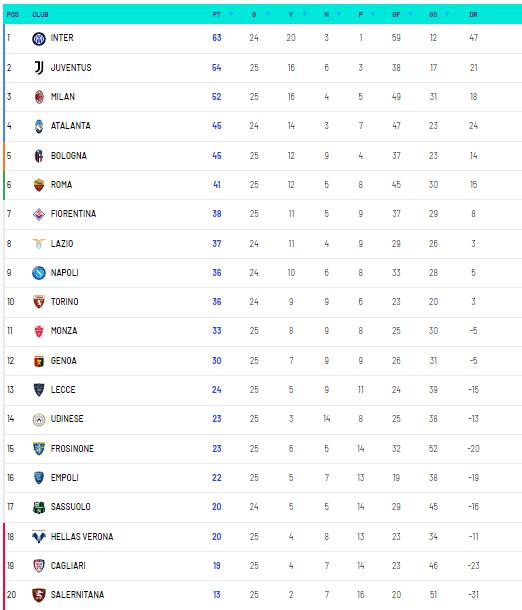The height and width of the screenshot is (610, 522).
Task: Open the Sassuolo team name link
Action: [70, 507]
